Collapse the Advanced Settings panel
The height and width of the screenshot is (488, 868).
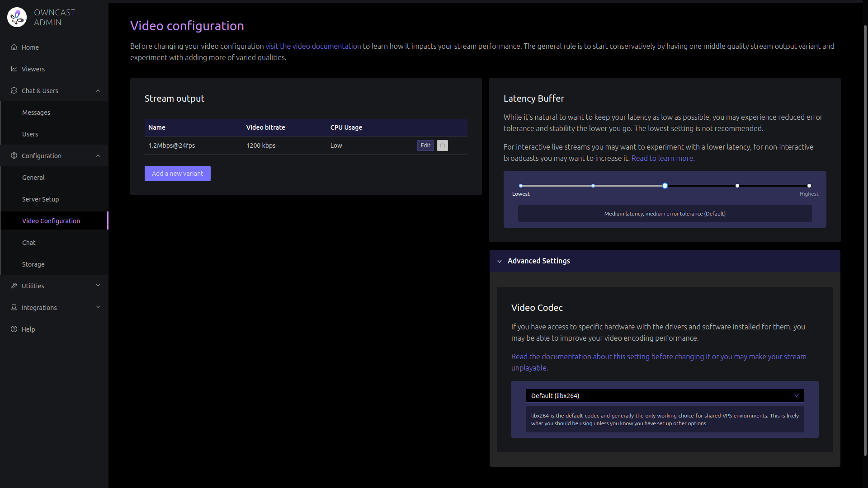[500, 261]
